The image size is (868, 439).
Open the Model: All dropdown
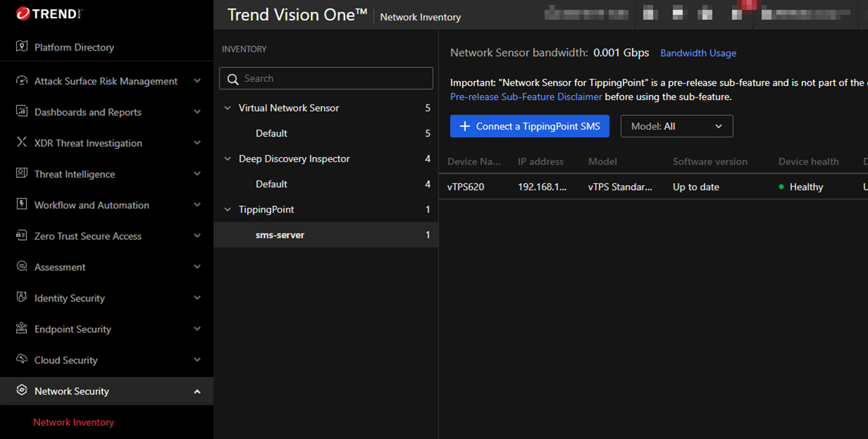[676, 126]
